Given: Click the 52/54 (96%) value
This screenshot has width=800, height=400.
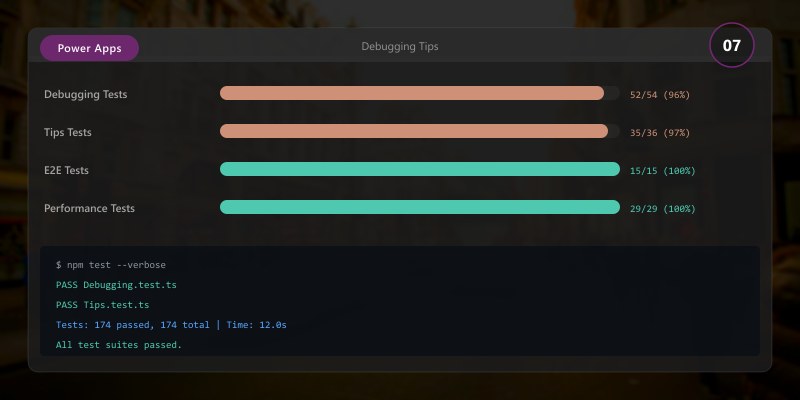Looking at the screenshot, I should point(660,95).
